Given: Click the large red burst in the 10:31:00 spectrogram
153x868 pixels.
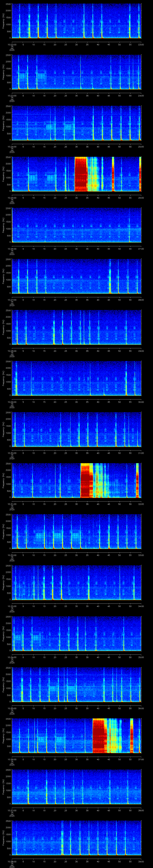Looking at the screenshot, I should (87, 481).
